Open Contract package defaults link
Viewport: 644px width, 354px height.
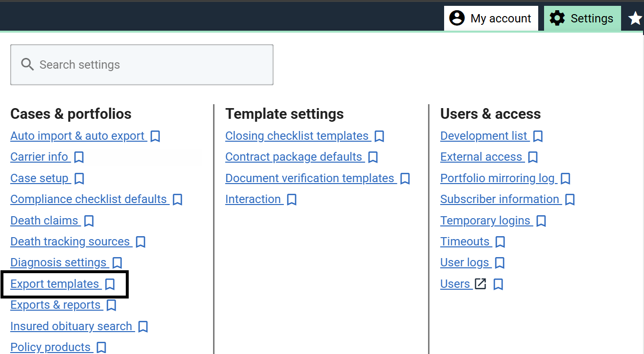[x=293, y=157]
